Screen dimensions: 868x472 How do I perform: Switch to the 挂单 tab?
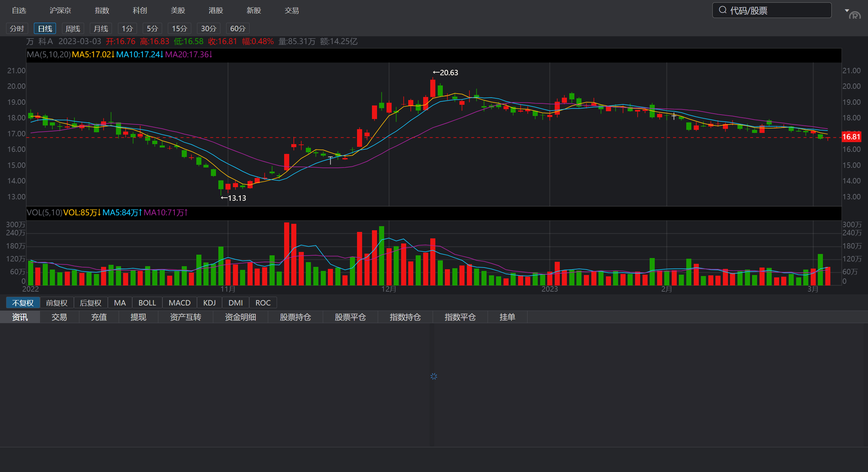click(x=507, y=317)
